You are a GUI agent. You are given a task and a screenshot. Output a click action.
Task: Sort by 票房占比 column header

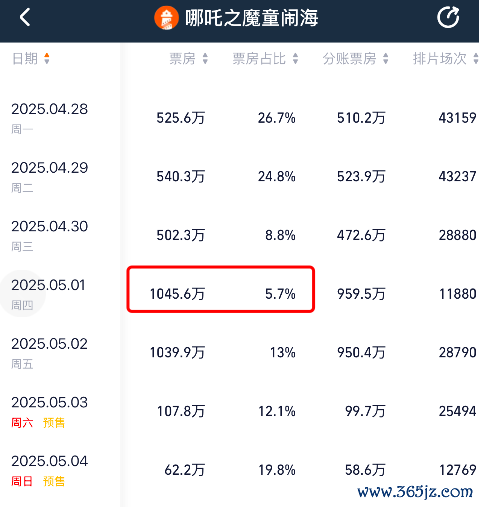259,59
